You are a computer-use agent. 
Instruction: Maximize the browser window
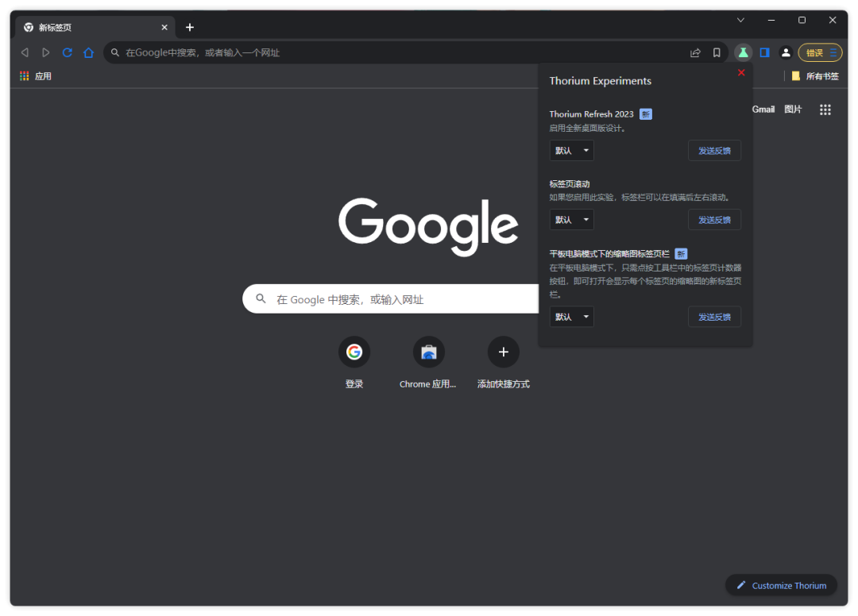click(x=802, y=20)
